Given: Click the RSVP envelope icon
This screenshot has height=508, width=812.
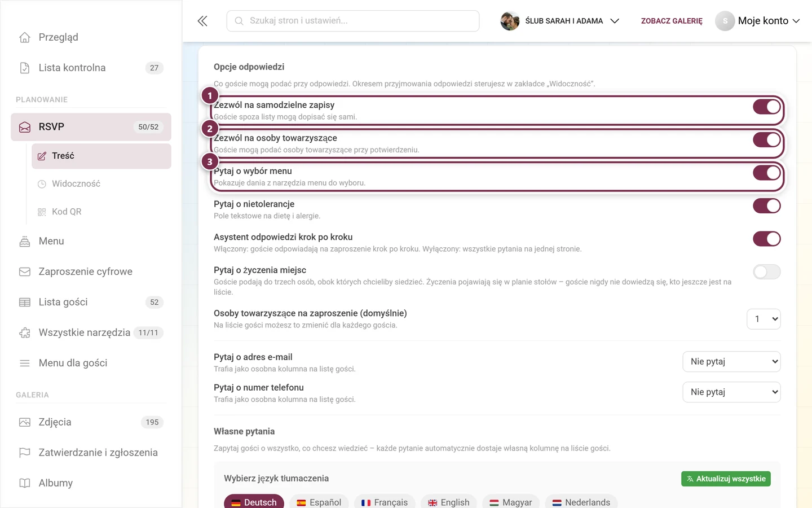Looking at the screenshot, I should point(25,127).
